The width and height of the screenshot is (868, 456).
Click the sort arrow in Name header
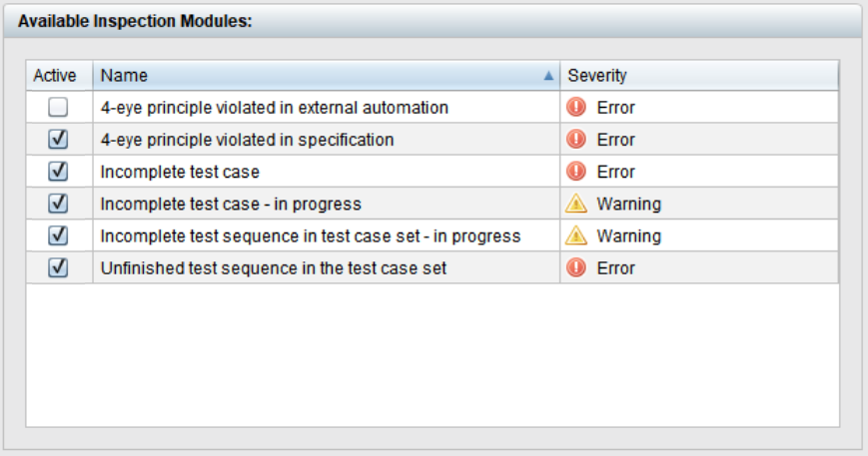(548, 76)
